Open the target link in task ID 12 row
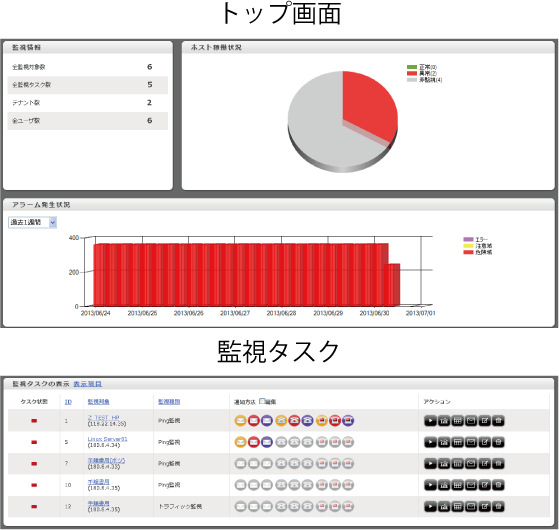The height and width of the screenshot is (530, 559). tap(99, 503)
